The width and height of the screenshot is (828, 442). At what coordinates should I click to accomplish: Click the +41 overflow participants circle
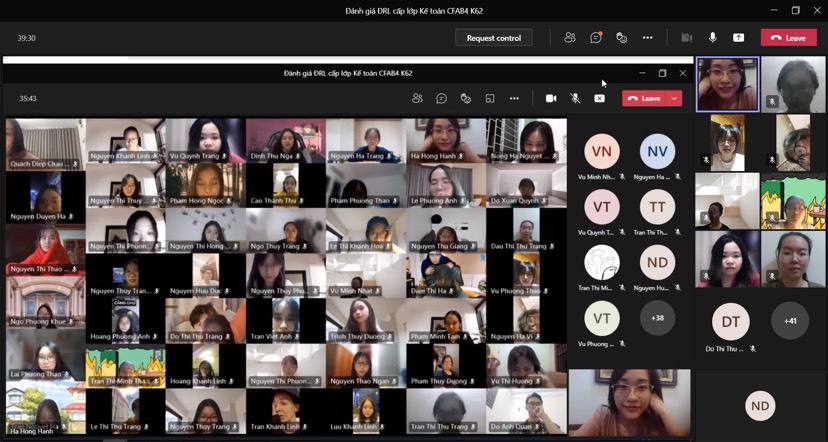click(x=790, y=321)
